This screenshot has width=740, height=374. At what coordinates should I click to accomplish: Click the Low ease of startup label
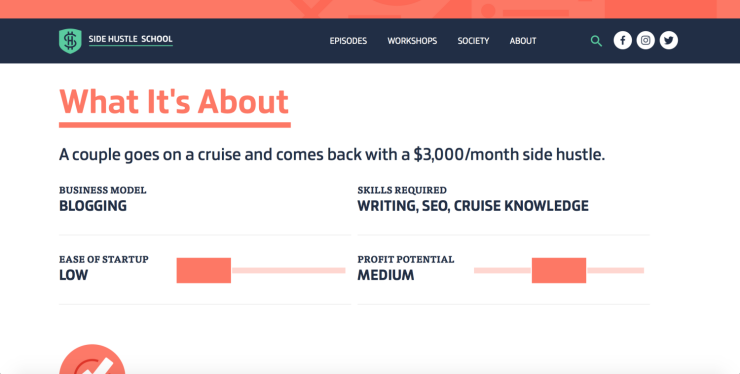[x=73, y=275]
